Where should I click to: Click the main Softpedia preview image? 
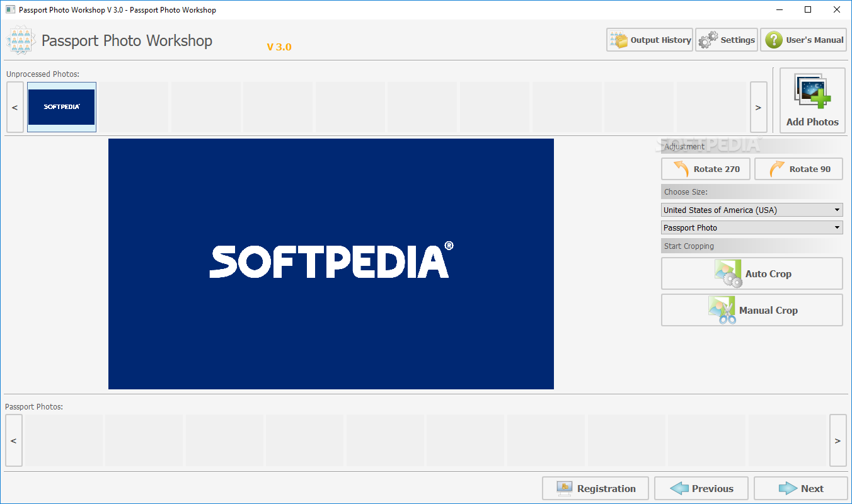click(331, 264)
